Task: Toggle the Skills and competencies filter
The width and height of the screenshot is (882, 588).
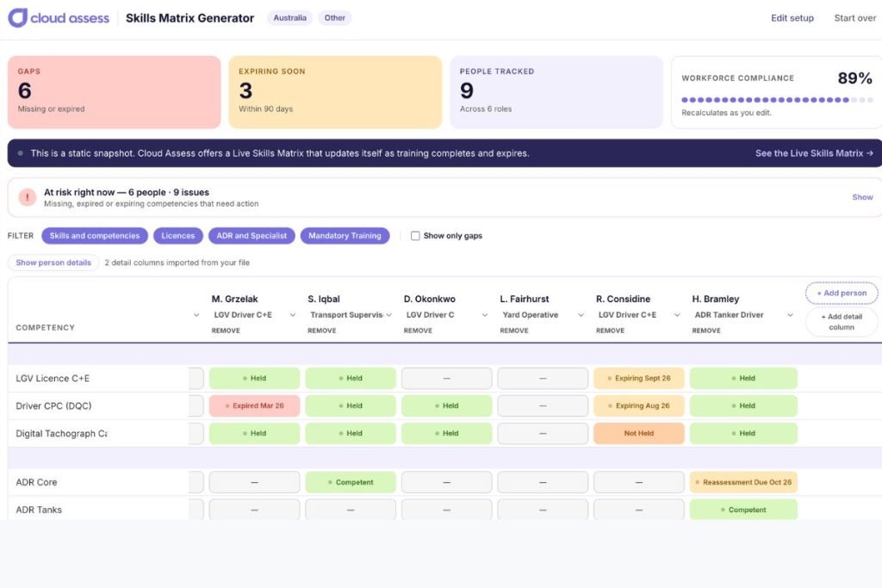Action: [95, 236]
